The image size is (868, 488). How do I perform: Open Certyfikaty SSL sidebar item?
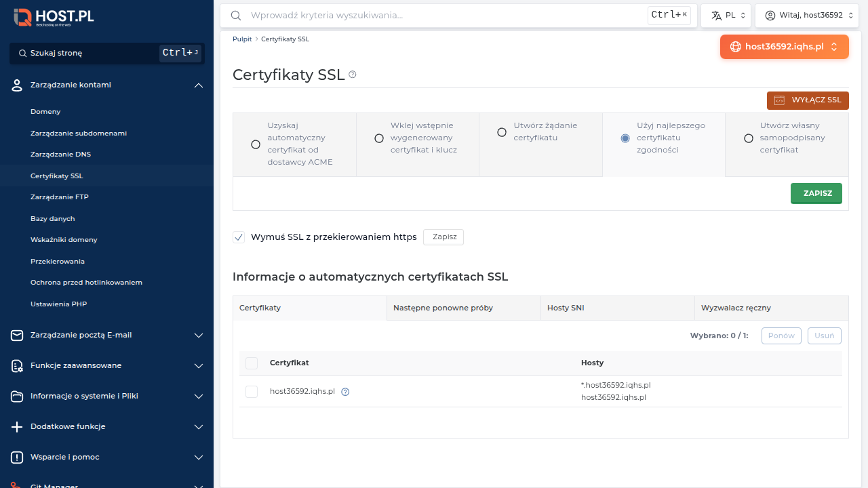click(x=106, y=176)
